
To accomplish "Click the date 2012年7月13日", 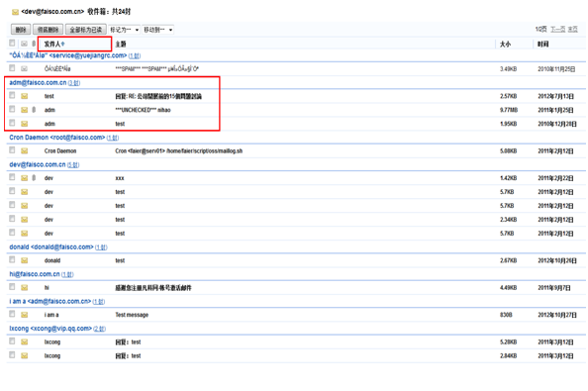I will 555,96.
